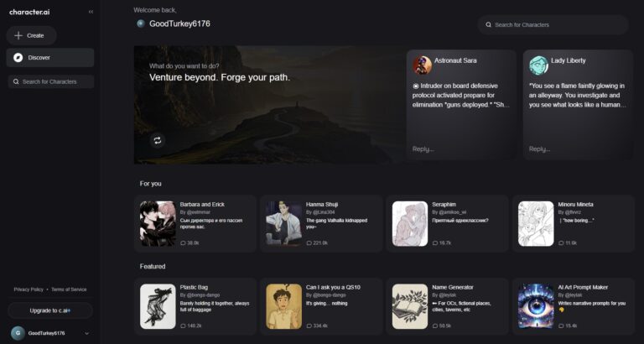Click the Create button

(x=31, y=35)
